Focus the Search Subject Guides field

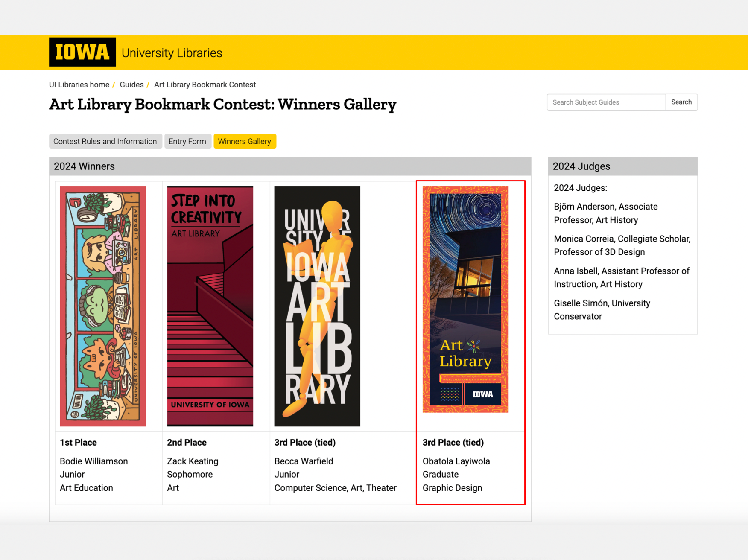(606, 102)
